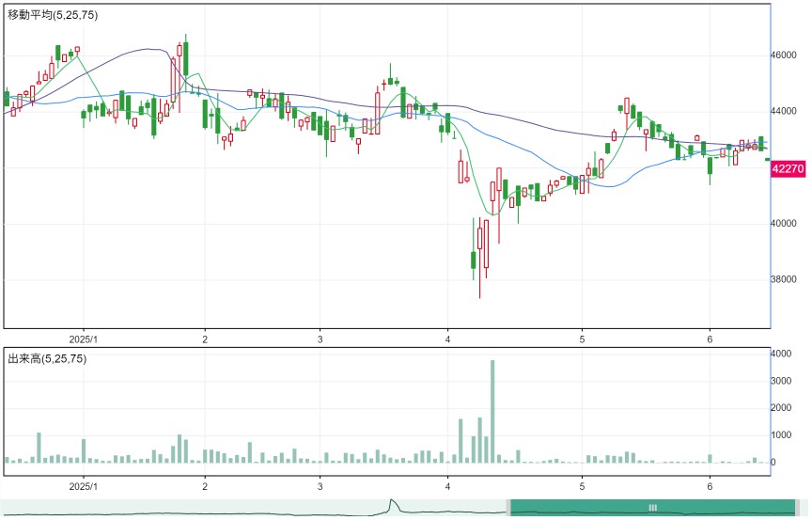Click the tallest volume bar in April

click(492, 411)
